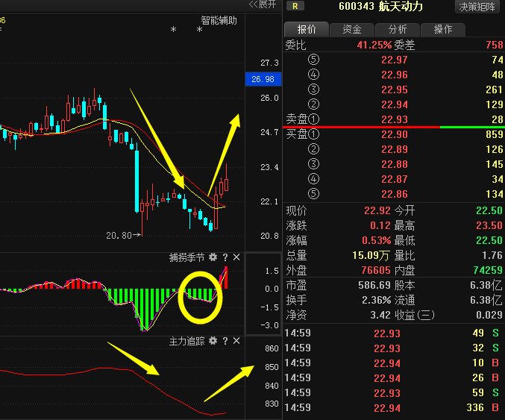Switch to the 报价 tab
Image resolution: width=505 pixels, height=420 pixels.
pos(307,29)
